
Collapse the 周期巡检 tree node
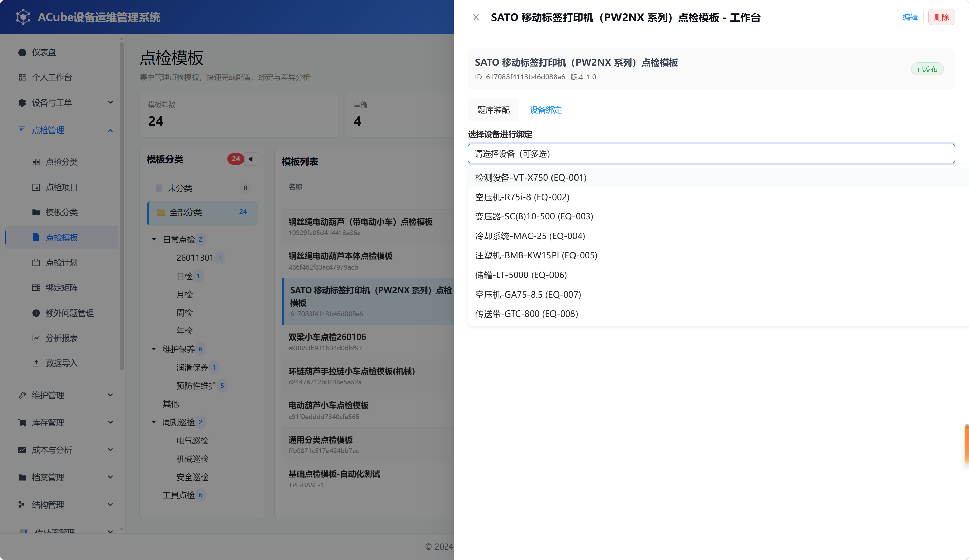tap(154, 422)
